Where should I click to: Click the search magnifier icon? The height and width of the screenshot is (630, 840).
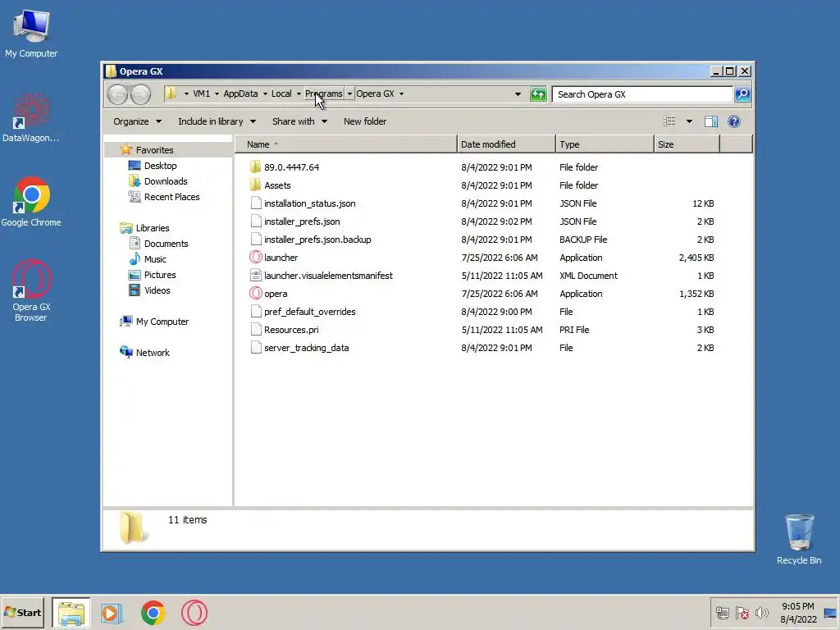click(x=742, y=94)
